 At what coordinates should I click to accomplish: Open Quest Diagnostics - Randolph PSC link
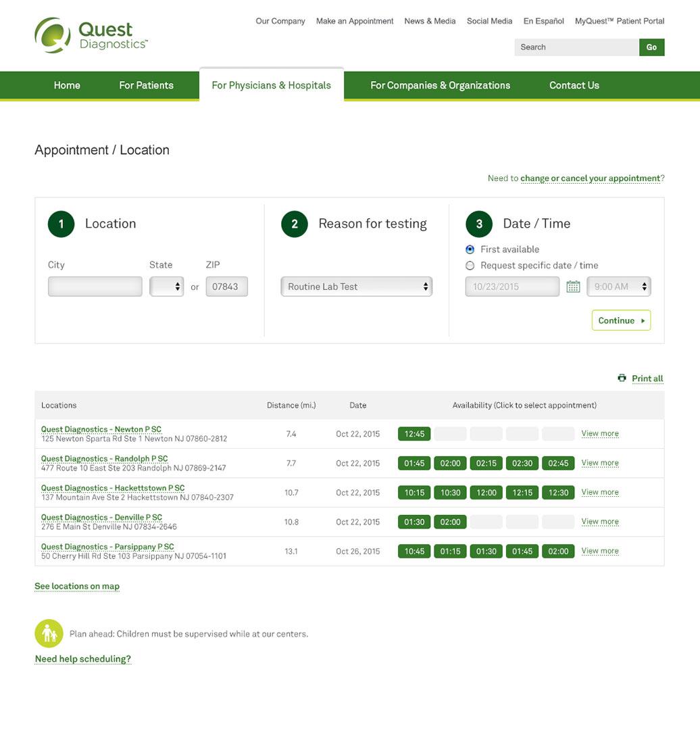(x=104, y=458)
